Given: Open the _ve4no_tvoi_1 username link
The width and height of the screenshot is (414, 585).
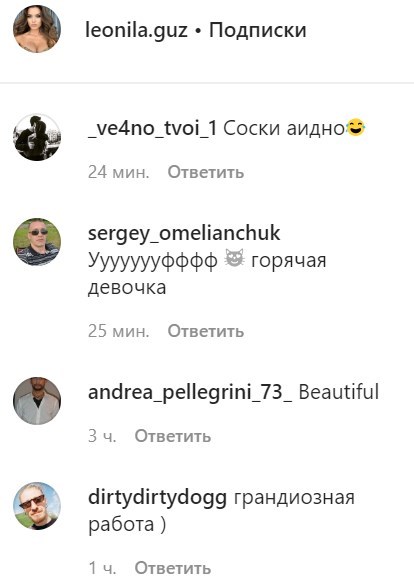Looking at the screenshot, I should (x=153, y=129).
